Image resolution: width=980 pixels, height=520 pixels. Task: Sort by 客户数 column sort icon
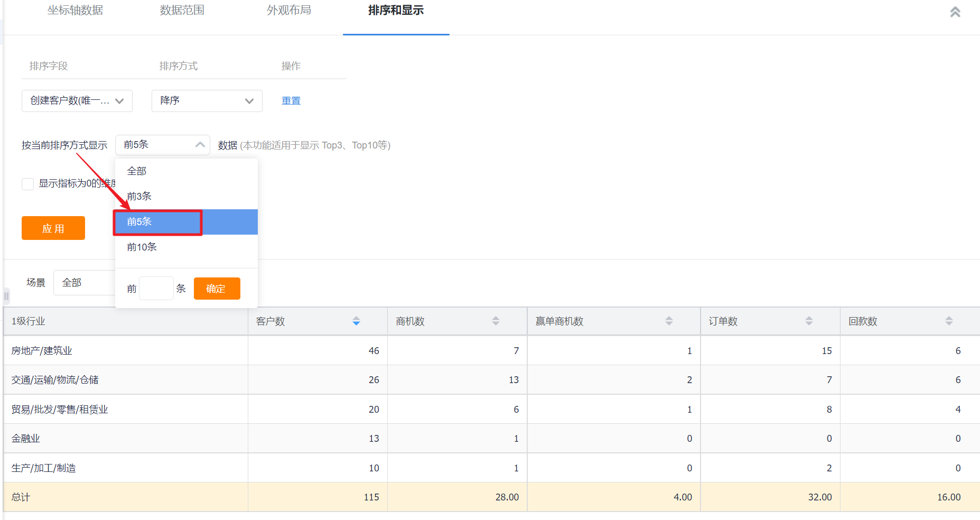click(356, 321)
